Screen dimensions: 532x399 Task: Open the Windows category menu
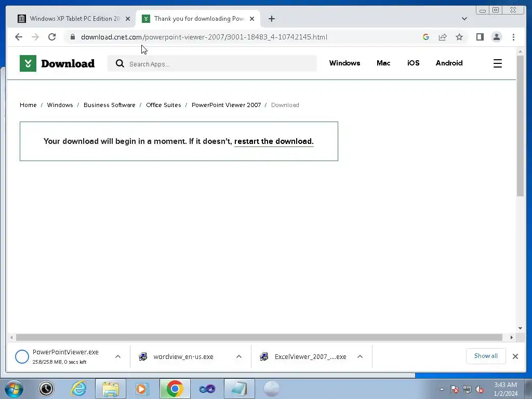(x=344, y=63)
